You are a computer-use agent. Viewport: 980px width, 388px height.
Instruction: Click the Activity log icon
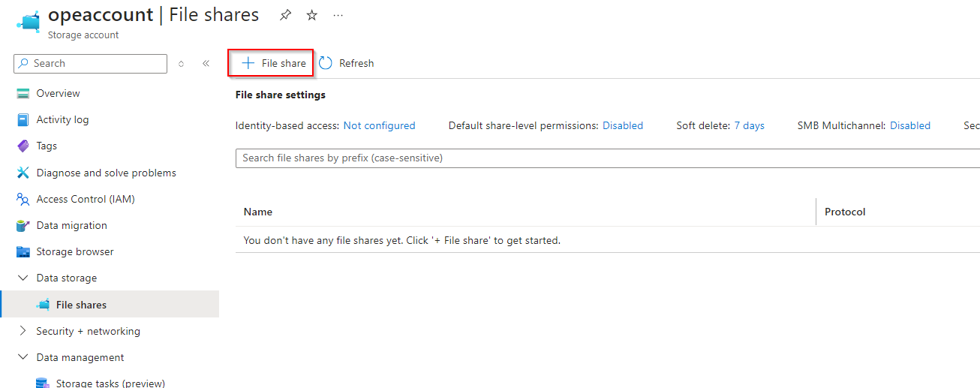(23, 120)
